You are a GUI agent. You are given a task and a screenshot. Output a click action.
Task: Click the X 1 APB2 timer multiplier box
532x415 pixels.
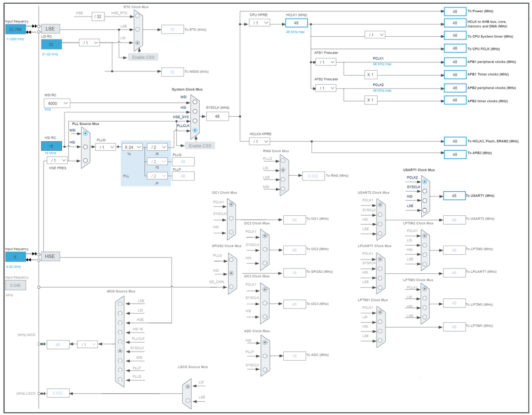[370, 100]
